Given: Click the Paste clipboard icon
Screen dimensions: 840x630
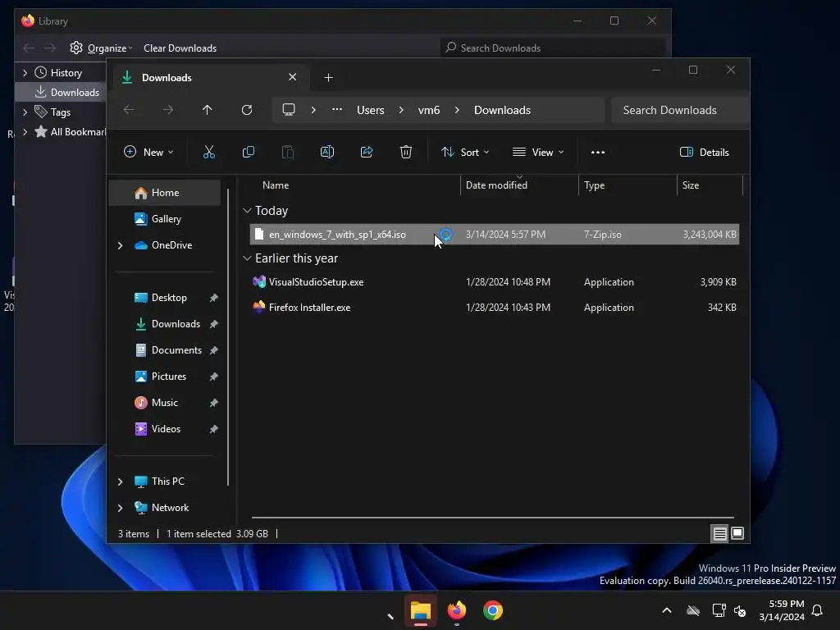Looking at the screenshot, I should [288, 152].
